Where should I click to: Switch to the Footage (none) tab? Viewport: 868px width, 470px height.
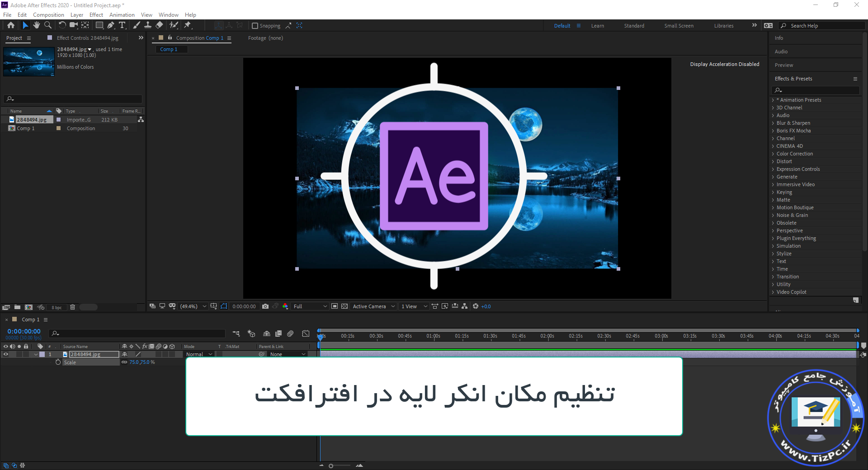tap(265, 38)
